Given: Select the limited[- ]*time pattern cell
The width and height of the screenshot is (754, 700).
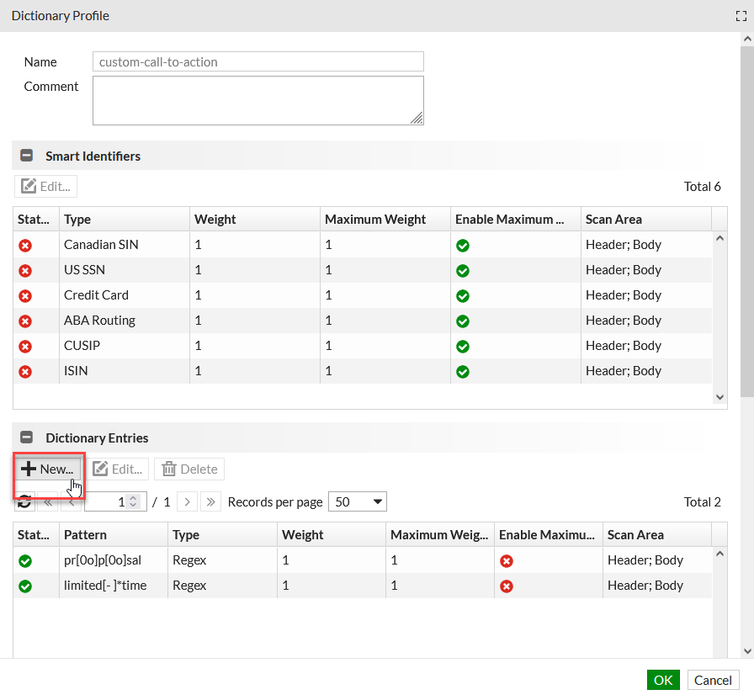Looking at the screenshot, I should (114, 586).
